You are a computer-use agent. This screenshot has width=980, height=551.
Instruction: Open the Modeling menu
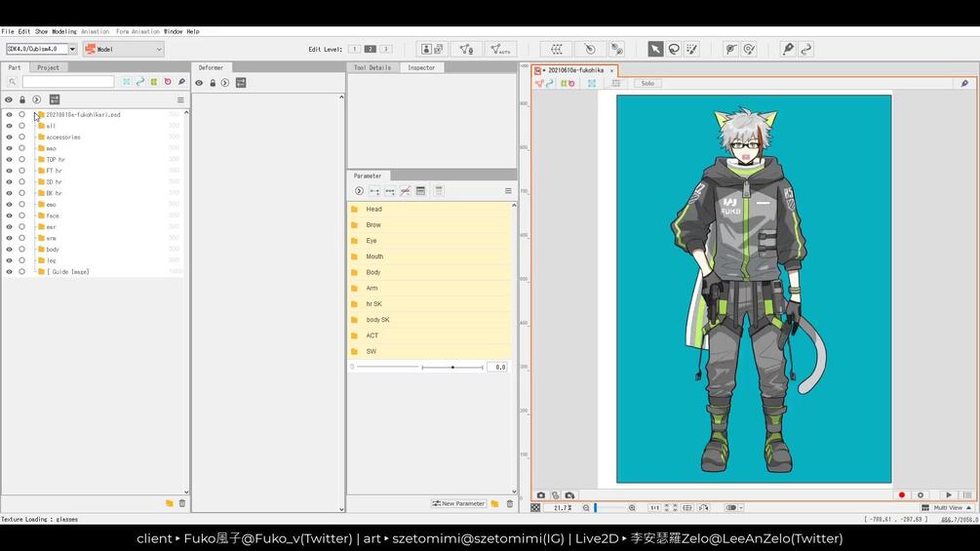(63, 31)
